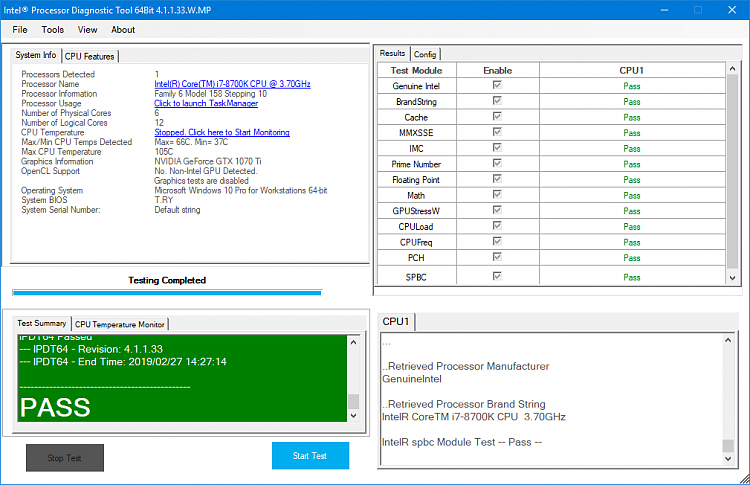The height and width of the screenshot is (485, 750).
Task: Click the Floating Point module name cell
Action: (416, 180)
